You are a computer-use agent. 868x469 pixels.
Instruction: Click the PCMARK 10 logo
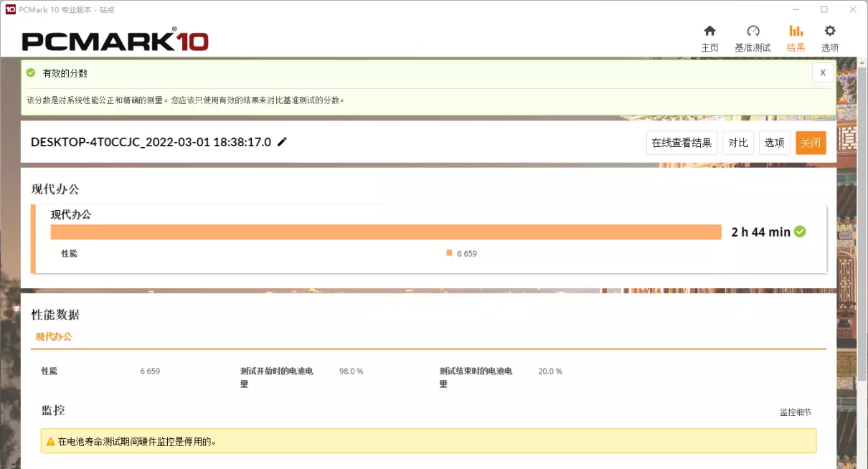pos(115,40)
